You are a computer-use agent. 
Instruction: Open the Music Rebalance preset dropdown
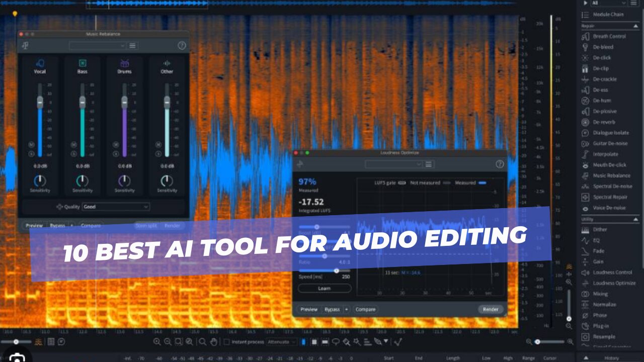point(97,45)
